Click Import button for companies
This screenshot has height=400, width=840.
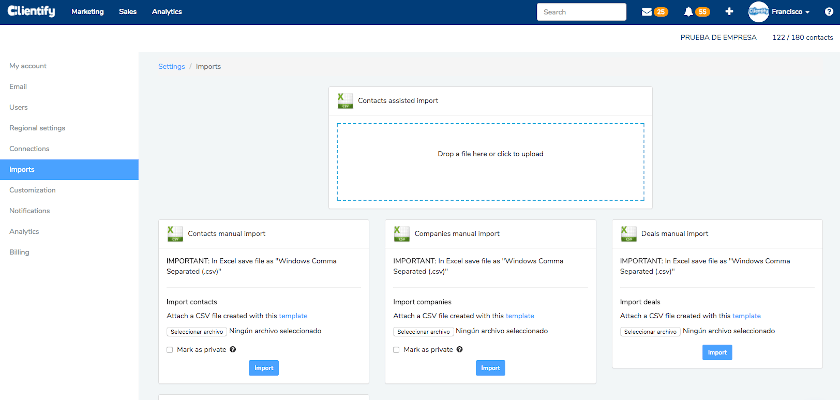(490, 368)
